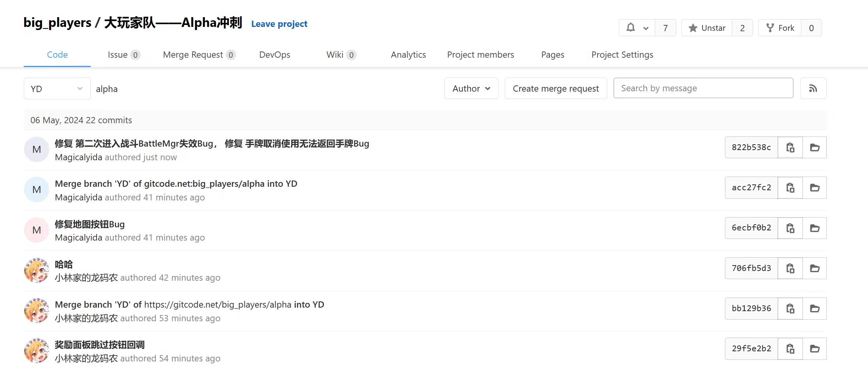Click the anime avatar beside 哈哈 commit
The width and height of the screenshot is (868, 370).
point(37,270)
